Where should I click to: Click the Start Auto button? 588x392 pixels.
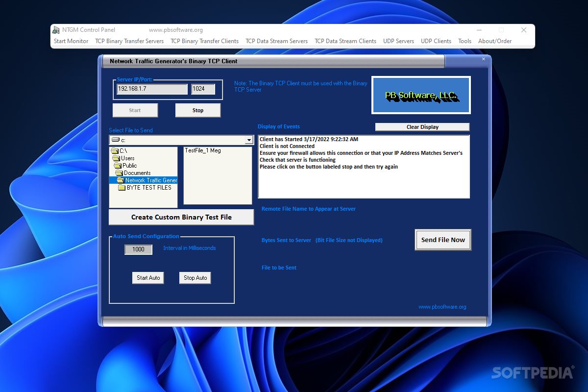[148, 278]
